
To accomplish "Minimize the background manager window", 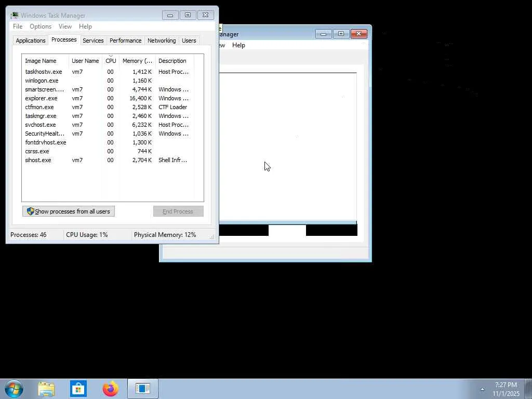I will [x=323, y=34].
